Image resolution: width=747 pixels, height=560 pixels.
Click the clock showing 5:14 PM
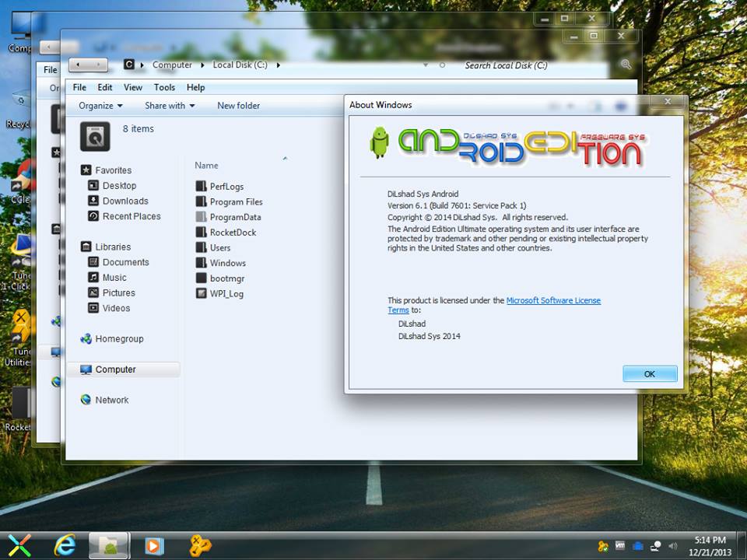coord(710,540)
